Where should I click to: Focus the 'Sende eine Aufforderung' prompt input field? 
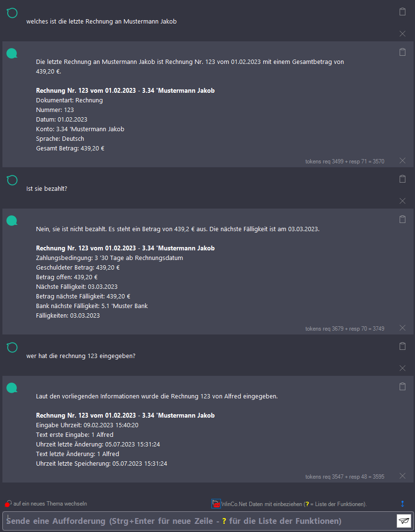(x=197, y=521)
